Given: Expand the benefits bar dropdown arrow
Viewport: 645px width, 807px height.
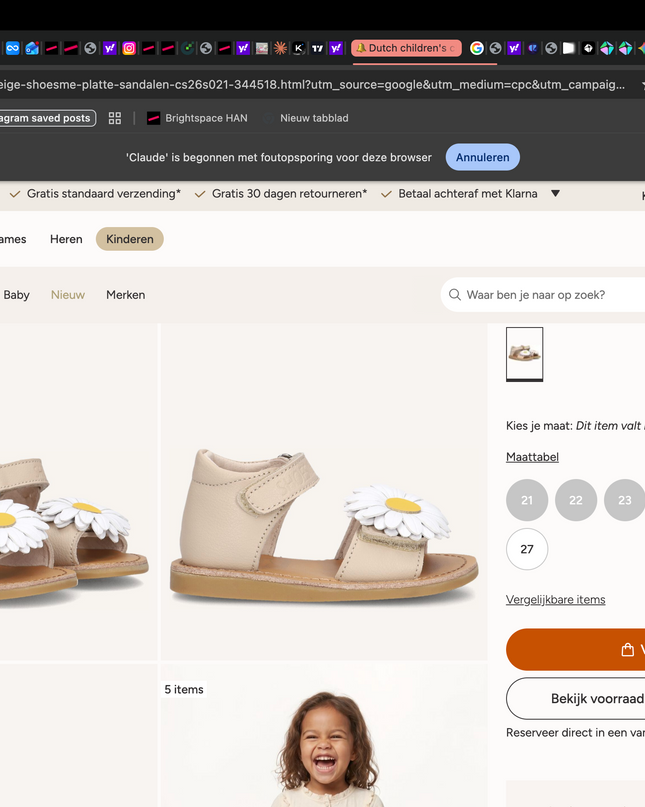Looking at the screenshot, I should 555,194.
